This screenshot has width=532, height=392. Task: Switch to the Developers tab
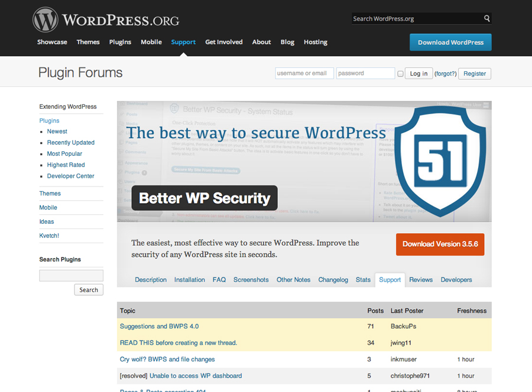tap(456, 280)
